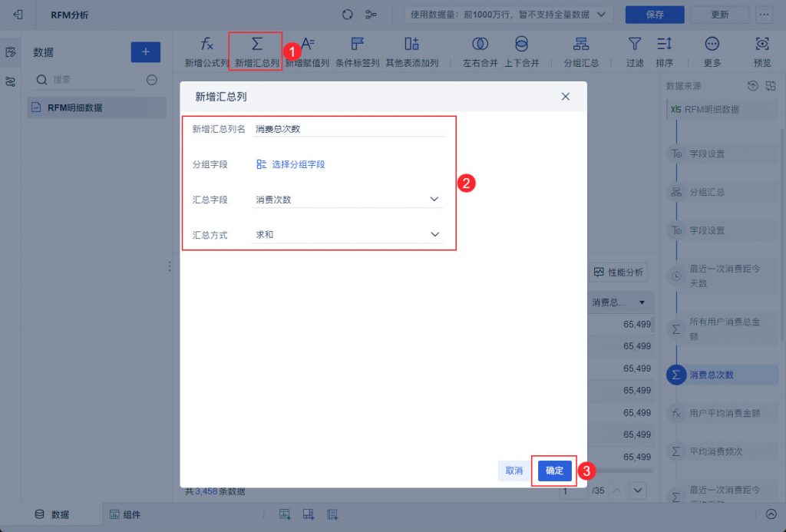Screen dimensions: 786x532
Task: Click the previous-page up chevron in pagination
Action: pyautogui.click(x=616, y=491)
